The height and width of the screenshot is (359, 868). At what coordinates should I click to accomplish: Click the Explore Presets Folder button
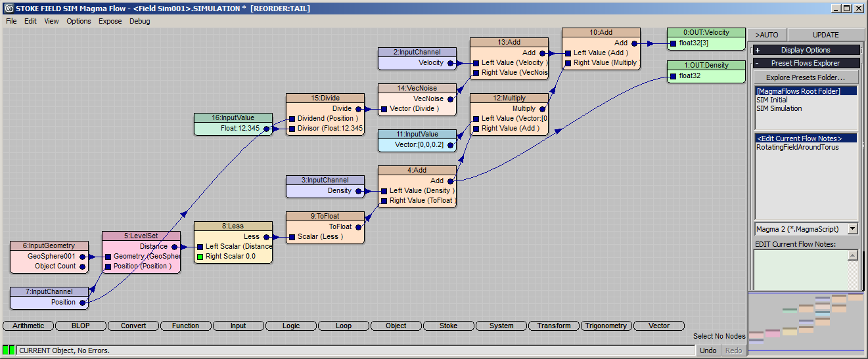806,77
